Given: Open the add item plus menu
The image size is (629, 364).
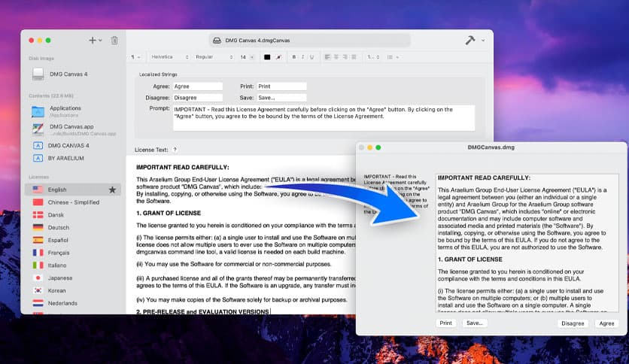Looking at the screenshot, I should [x=95, y=40].
